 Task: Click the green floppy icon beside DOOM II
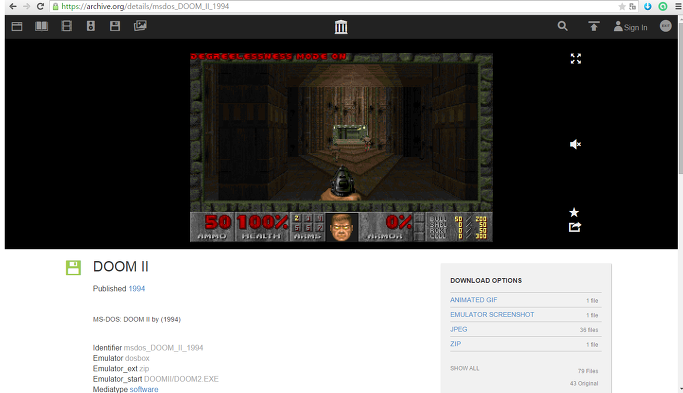[73, 268]
